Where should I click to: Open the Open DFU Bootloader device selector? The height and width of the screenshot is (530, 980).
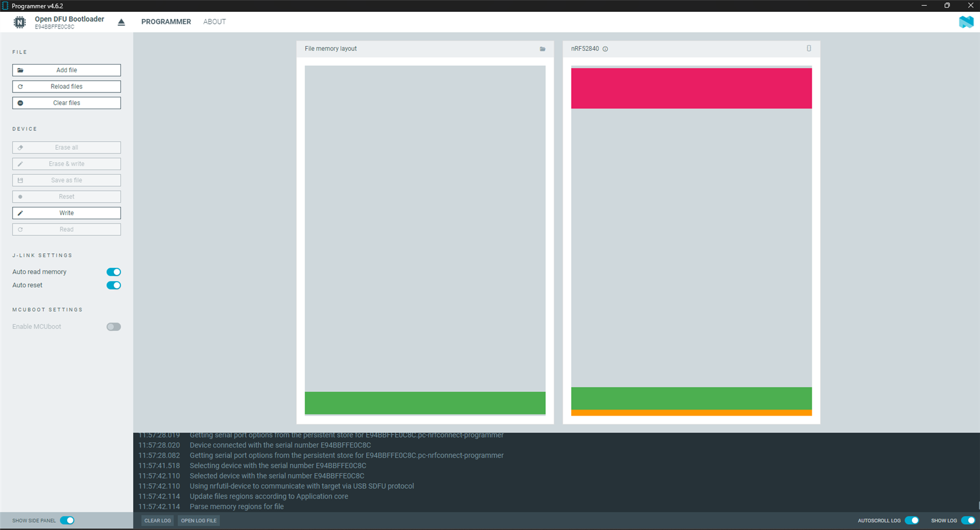click(69, 23)
